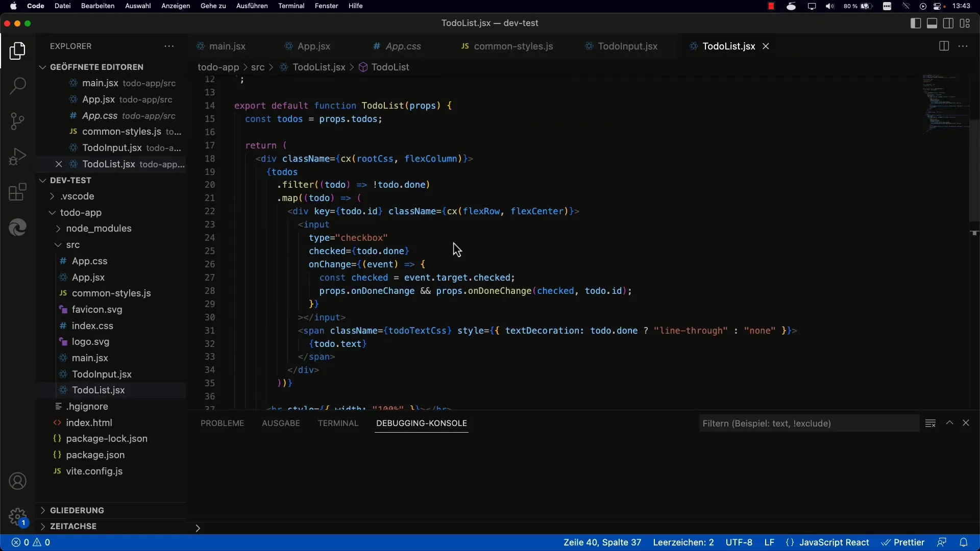Open favicon.svg in file tree

coord(96,310)
